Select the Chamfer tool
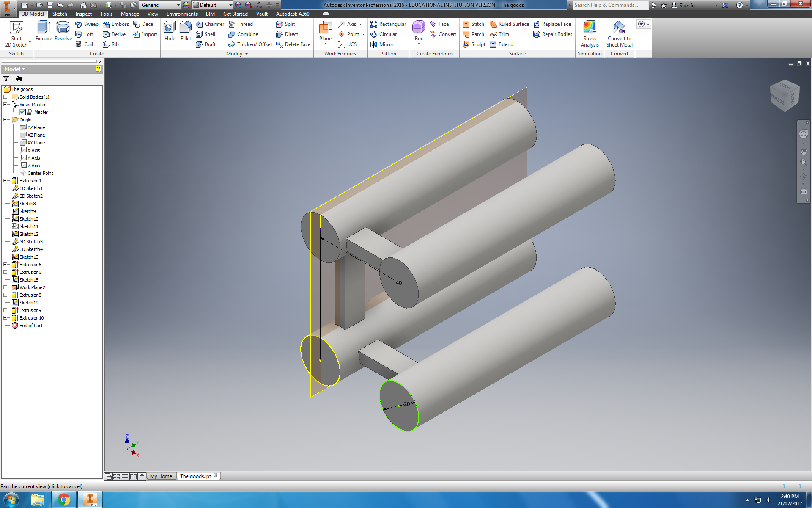This screenshot has height=508, width=812. 210,24
